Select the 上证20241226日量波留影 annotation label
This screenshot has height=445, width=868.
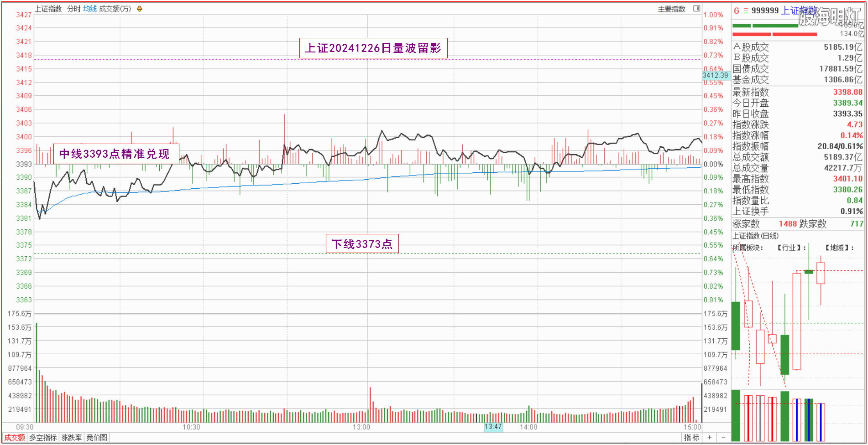[x=373, y=48]
